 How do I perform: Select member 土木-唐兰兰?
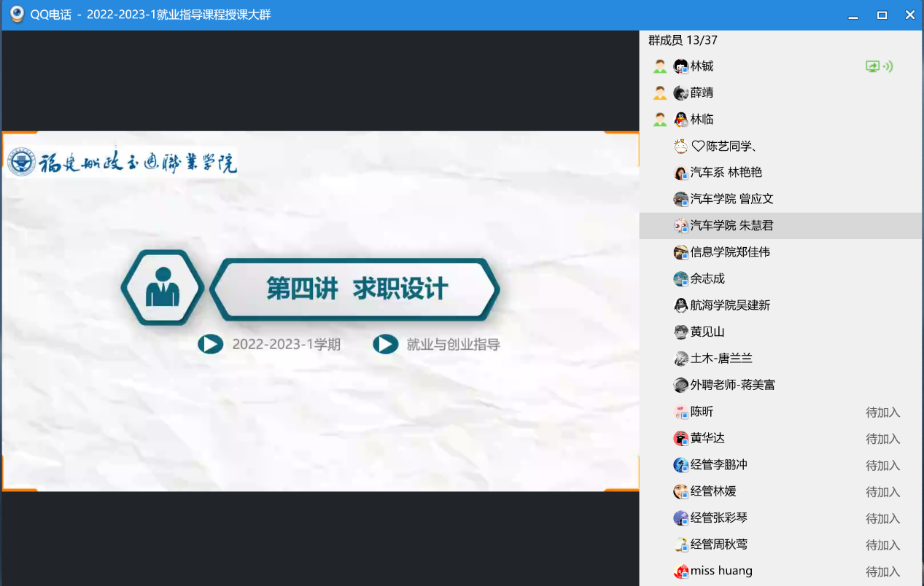(721, 359)
